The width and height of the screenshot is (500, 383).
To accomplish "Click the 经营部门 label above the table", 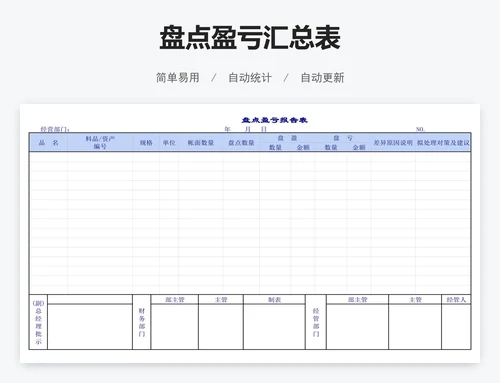I will pyautogui.click(x=55, y=129).
